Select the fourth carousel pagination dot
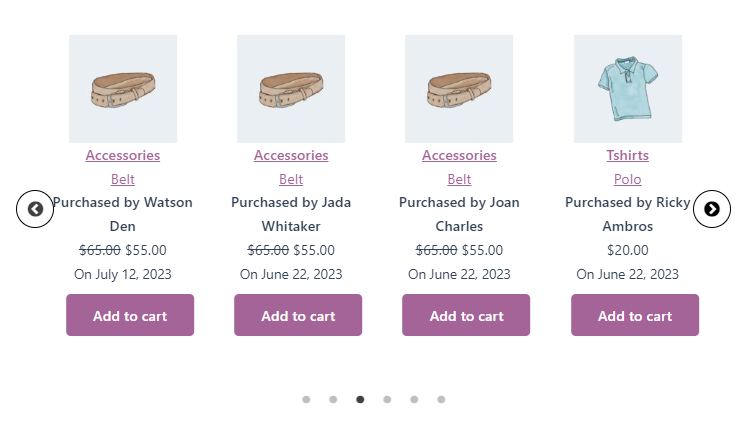Screen dimensions: 747x424 (387, 399)
